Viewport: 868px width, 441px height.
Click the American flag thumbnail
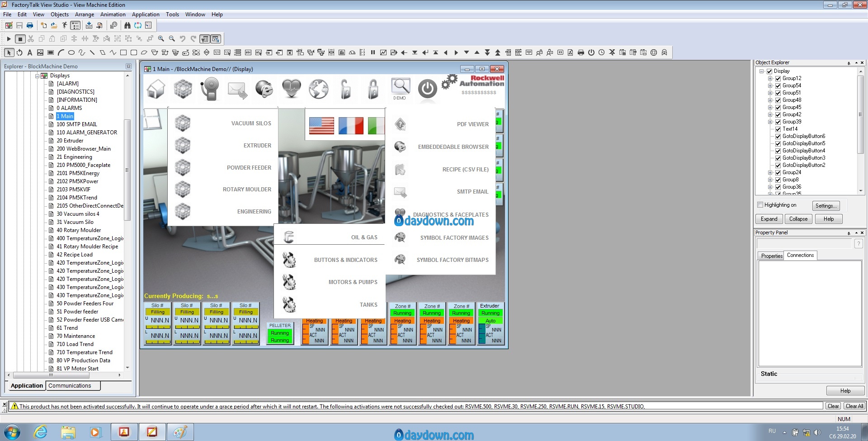pyautogui.click(x=321, y=126)
